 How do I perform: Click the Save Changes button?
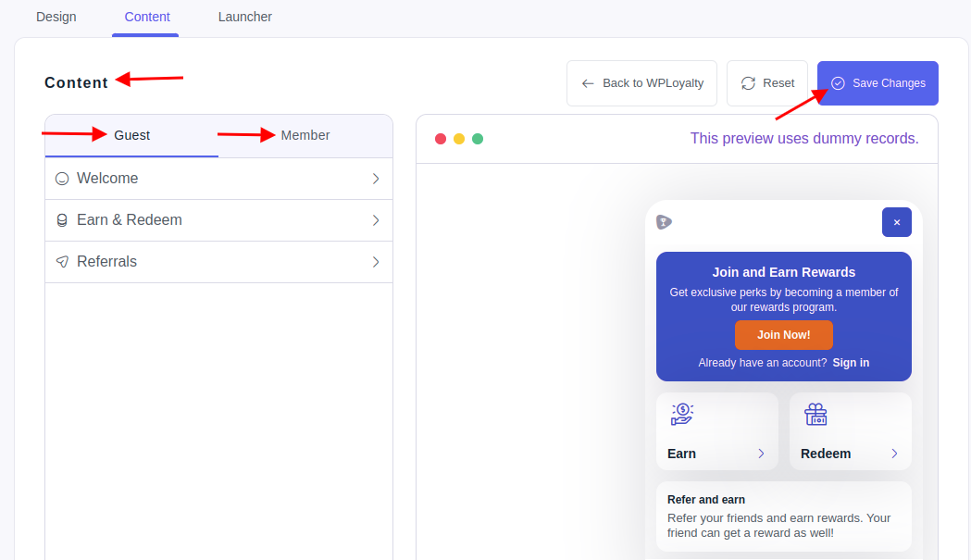(877, 82)
